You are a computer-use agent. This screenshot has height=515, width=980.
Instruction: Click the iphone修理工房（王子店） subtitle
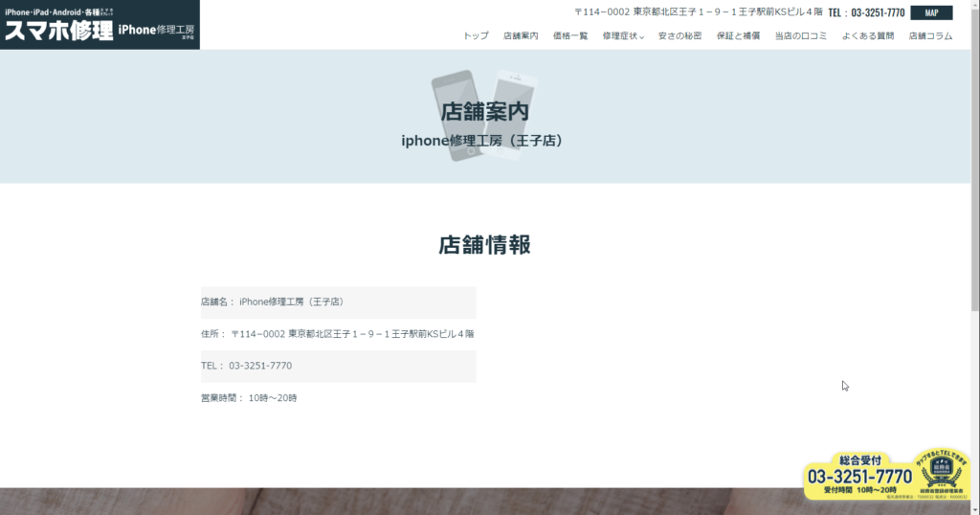(x=482, y=141)
